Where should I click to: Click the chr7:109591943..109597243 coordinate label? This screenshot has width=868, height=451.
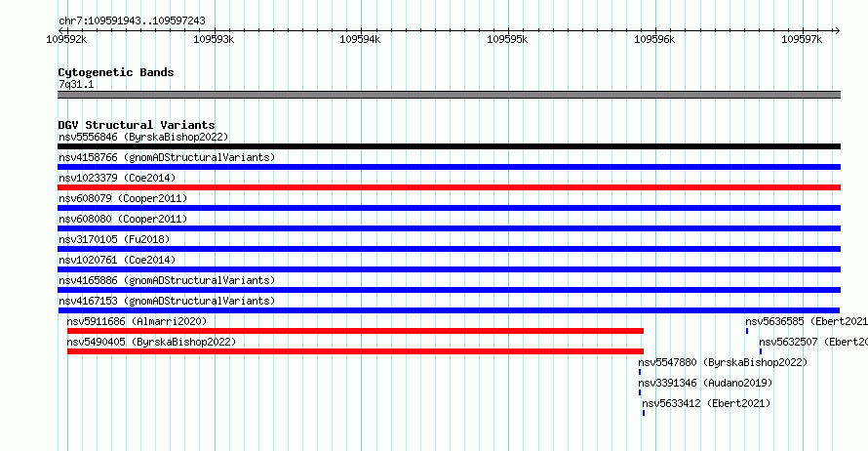coord(132,20)
